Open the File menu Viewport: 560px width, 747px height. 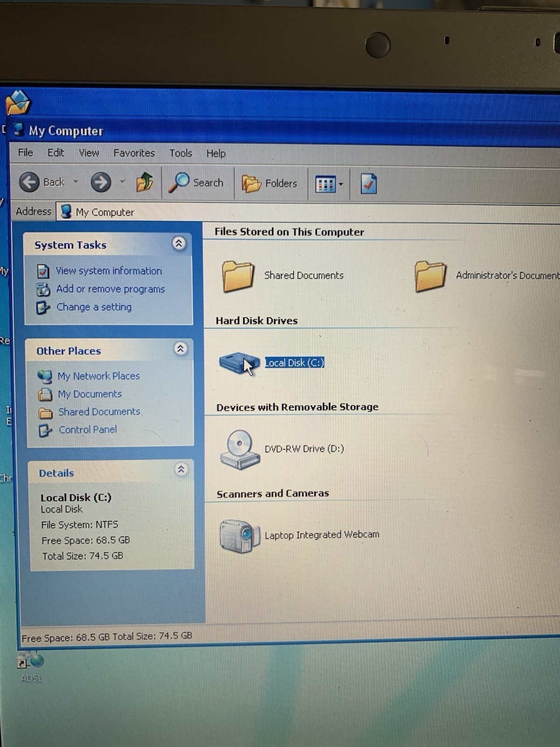point(25,153)
